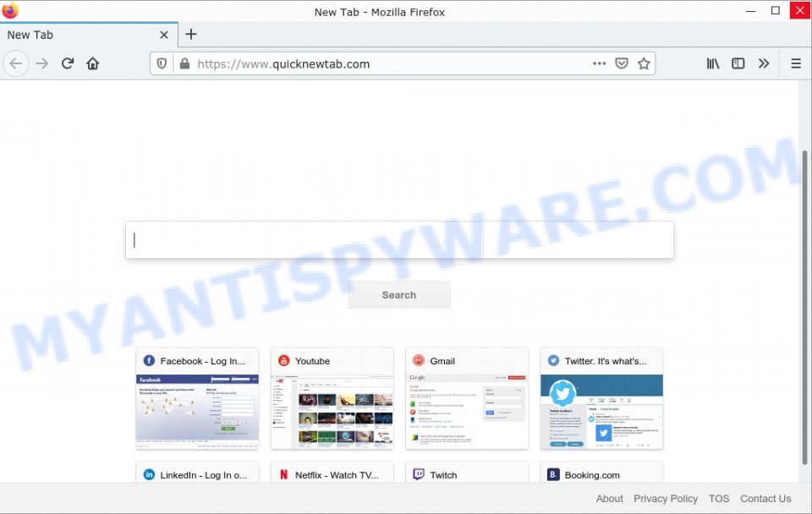Screen dimensions: 812x514
Task: Maximize the Firefox window
Action: (x=776, y=11)
